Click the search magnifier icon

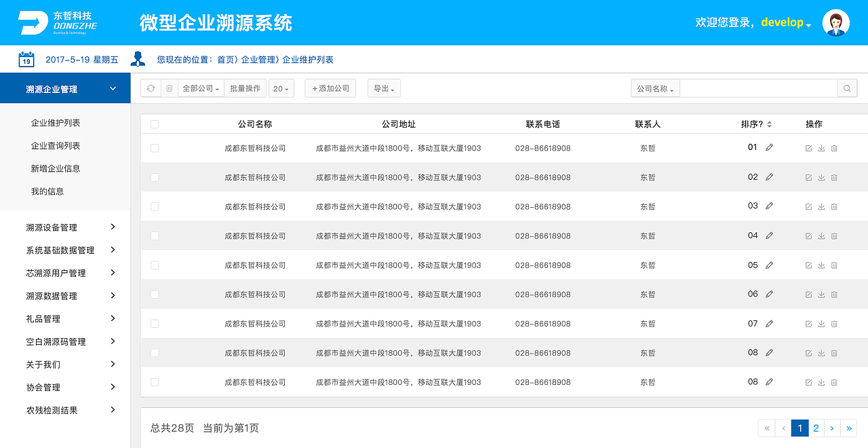(x=847, y=88)
